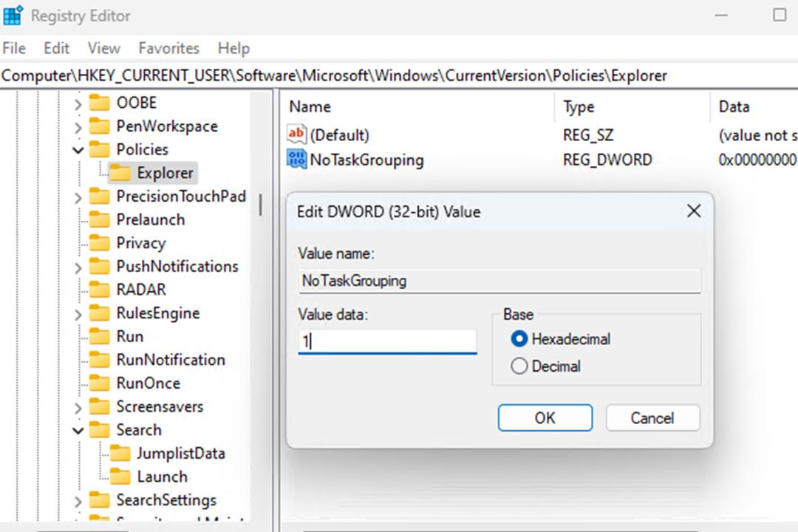The width and height of the screenshot is (798, 532).
Task: Select the OOBE folder icon
Action: point(100,103)
